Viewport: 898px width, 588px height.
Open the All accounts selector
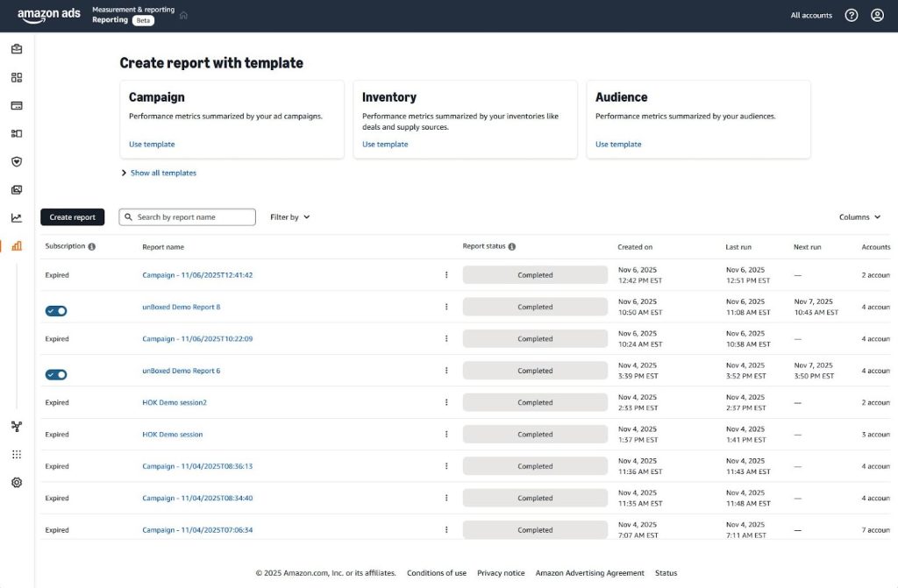811,16
